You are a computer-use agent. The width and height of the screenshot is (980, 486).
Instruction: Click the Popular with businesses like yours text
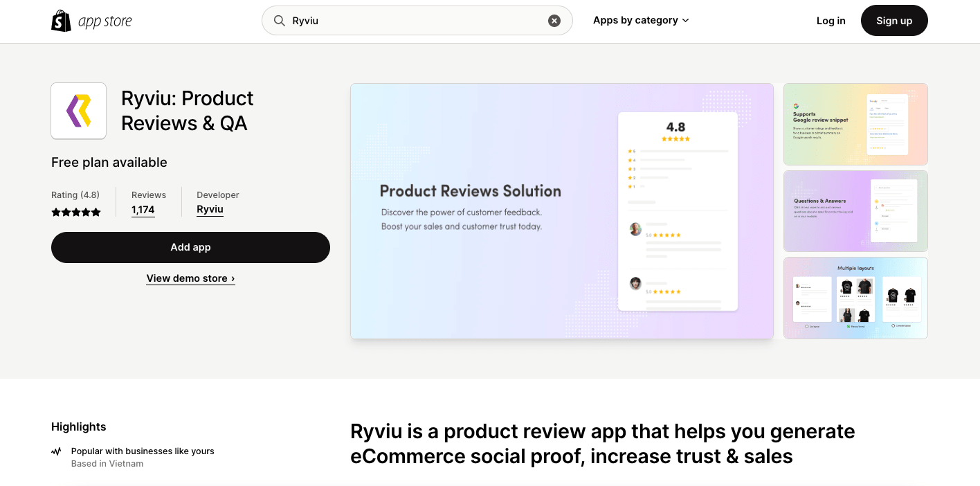click(143, 451)
